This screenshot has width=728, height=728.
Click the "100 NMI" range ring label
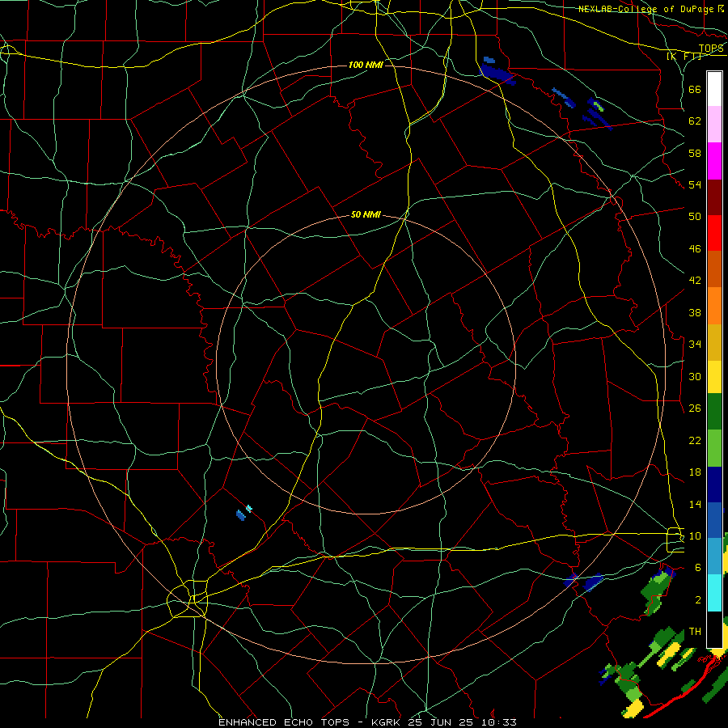pos(366,65)
